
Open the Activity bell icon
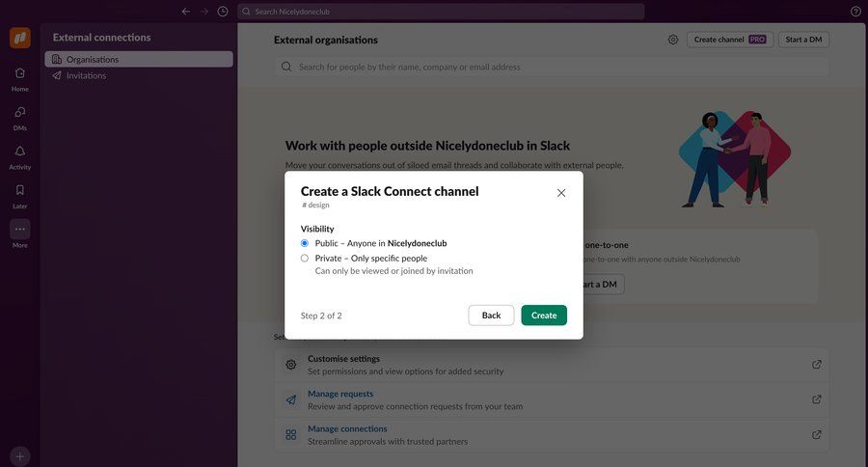[x=19, y=151]
